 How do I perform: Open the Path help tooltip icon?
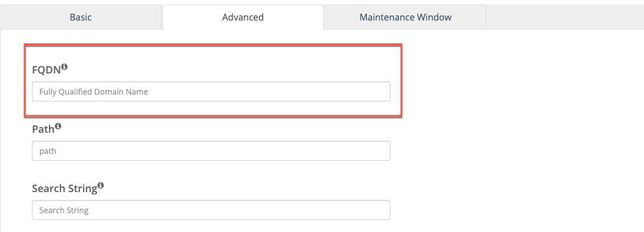[x=58, y=126]
